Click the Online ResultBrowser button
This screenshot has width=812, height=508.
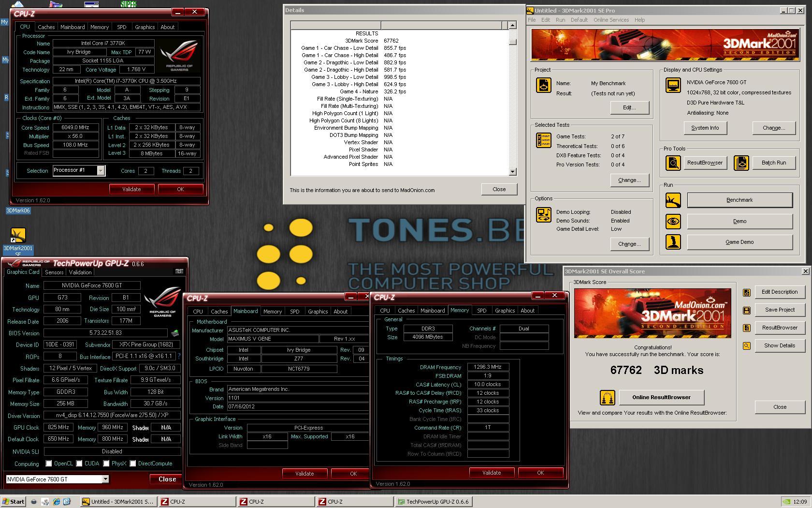tap(661, 398)
